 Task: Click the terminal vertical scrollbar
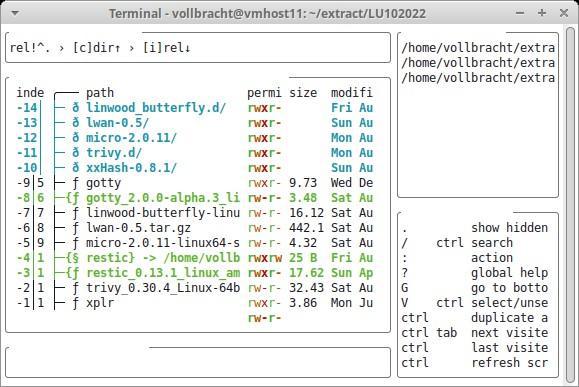571,205
